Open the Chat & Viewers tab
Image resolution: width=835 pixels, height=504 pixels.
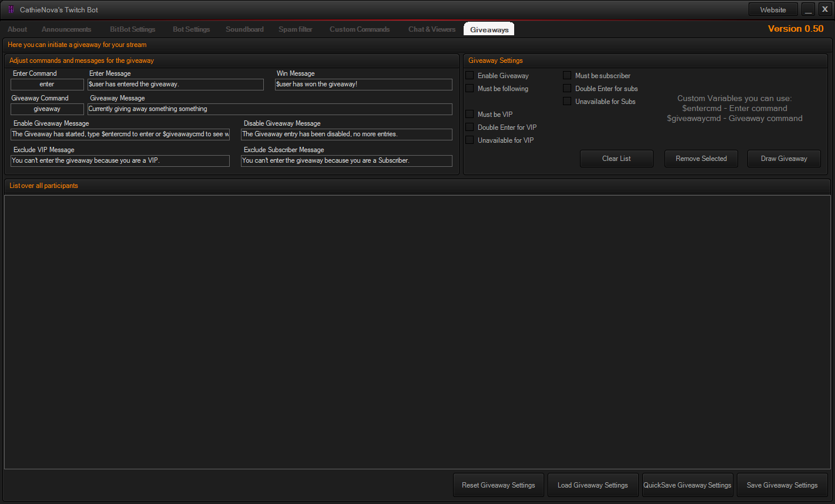(432, 29)
